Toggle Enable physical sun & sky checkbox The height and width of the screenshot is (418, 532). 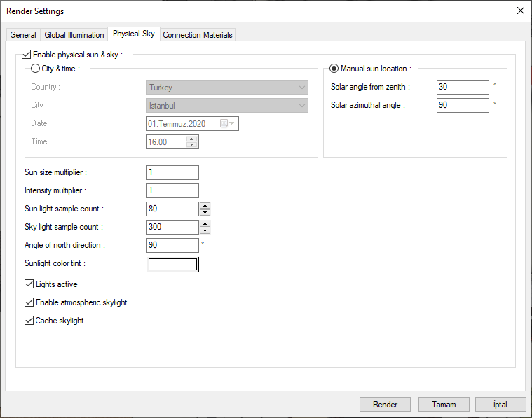pos(27,54)
